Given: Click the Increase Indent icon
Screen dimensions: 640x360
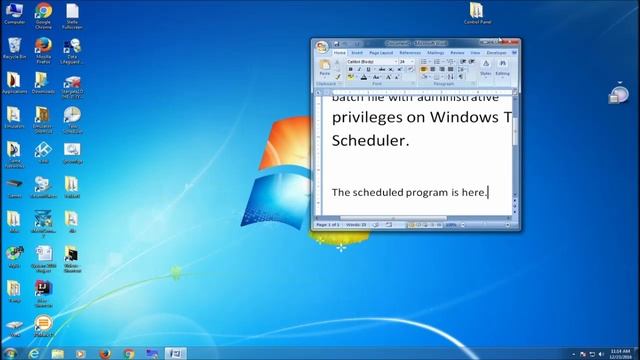Looking at the screenshot, I should coord(472,62).
